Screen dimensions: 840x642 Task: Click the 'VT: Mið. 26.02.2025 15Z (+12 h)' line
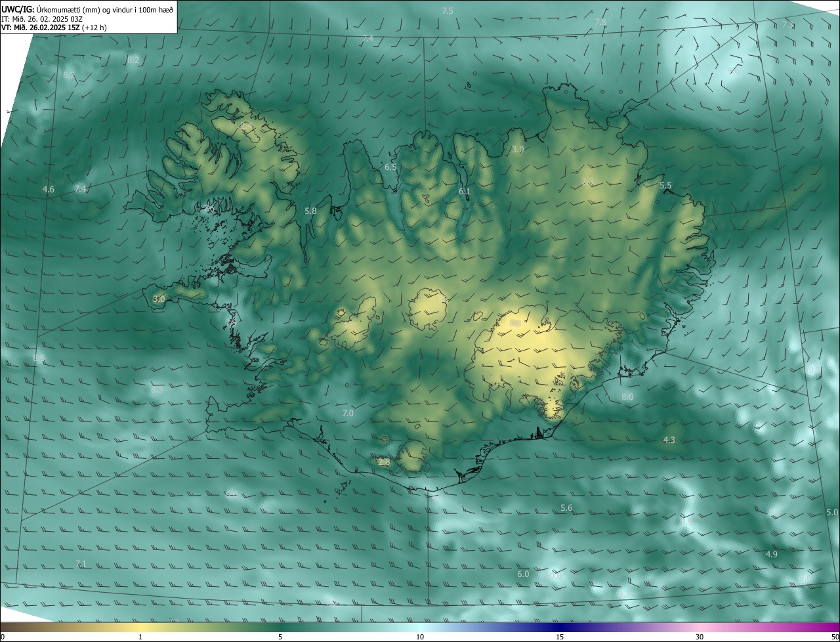pyautogui.click(x=54, y=28)
